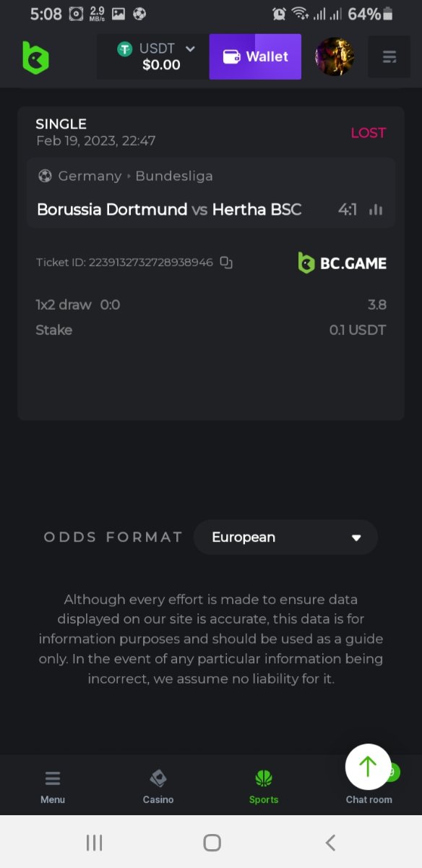Expand the European odds format dropdown
Viewport: 422px width, 868px height.
click(x=285, y=537)
